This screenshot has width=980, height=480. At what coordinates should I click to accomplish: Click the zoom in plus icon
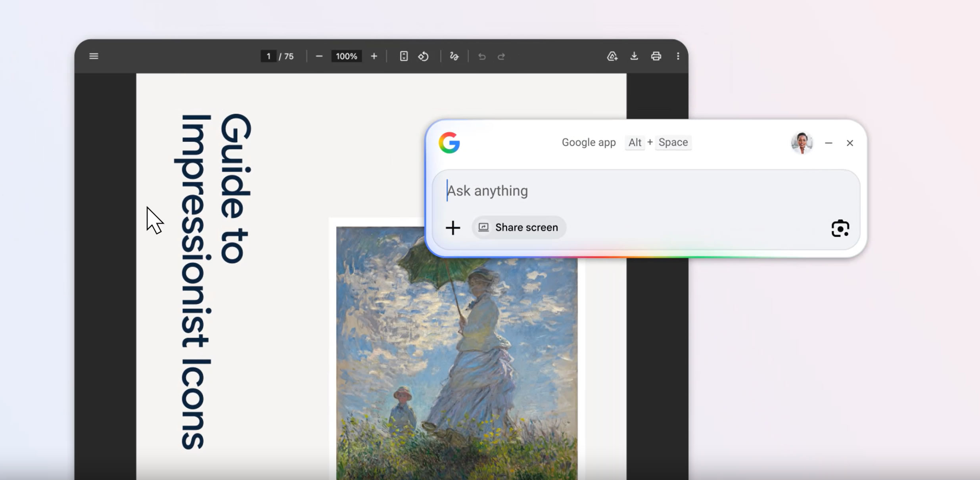tap(374, 56)
